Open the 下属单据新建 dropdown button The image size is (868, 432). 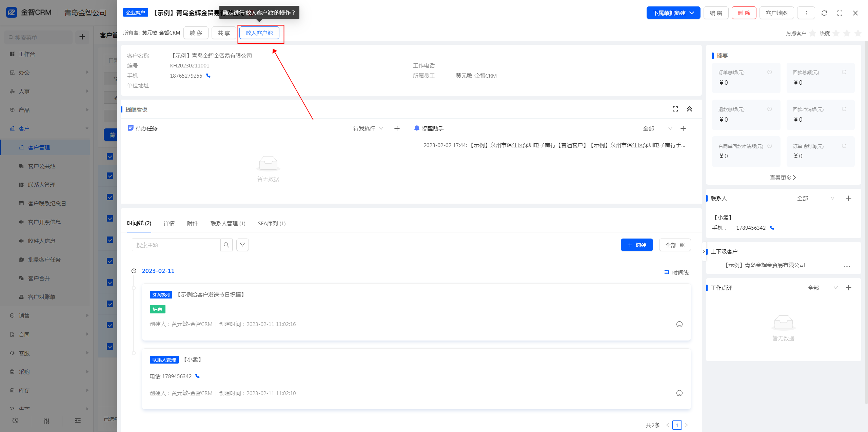(x=673, y=13)
